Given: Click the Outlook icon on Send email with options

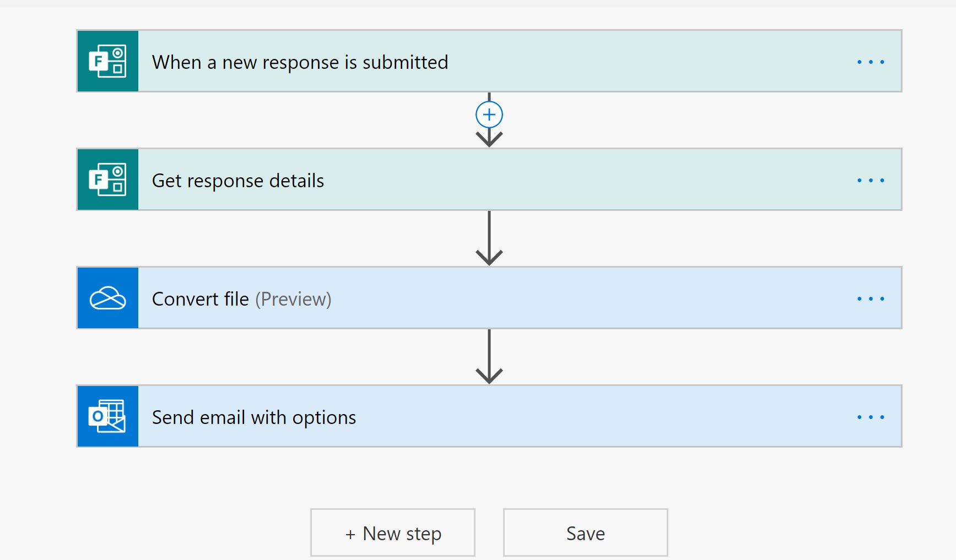Looking at the screenshot, I should 107,416.
